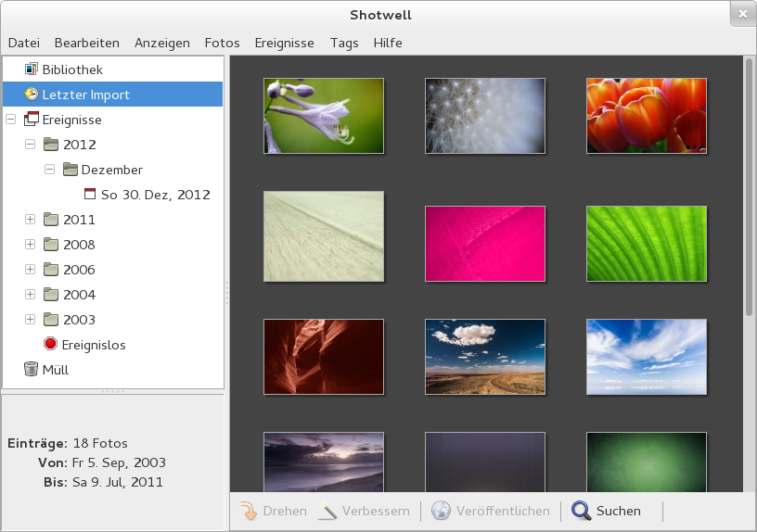
Task: Select the So 30. Dez, 2012 event
Action: [x=155, y=195]
